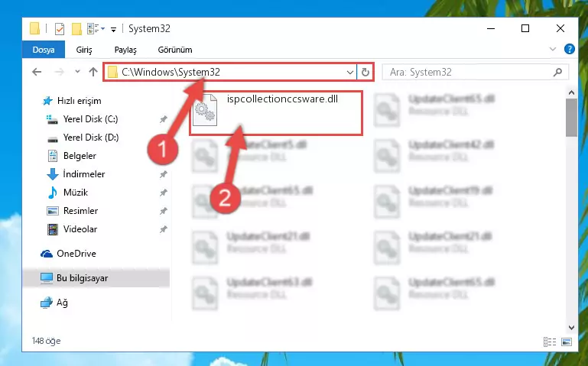
Task: Click the ispcollectionccsware.dll gear file icon
Action: click(x=205, y=110)
